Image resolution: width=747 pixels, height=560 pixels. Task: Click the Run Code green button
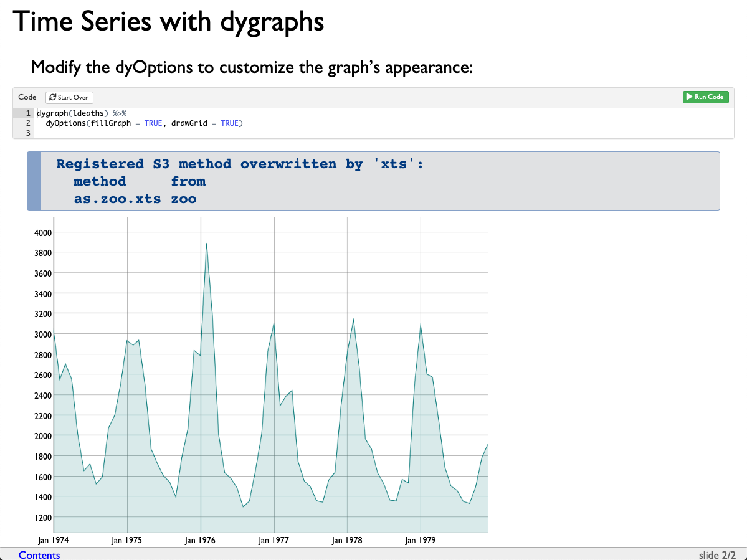pos(706,97)
